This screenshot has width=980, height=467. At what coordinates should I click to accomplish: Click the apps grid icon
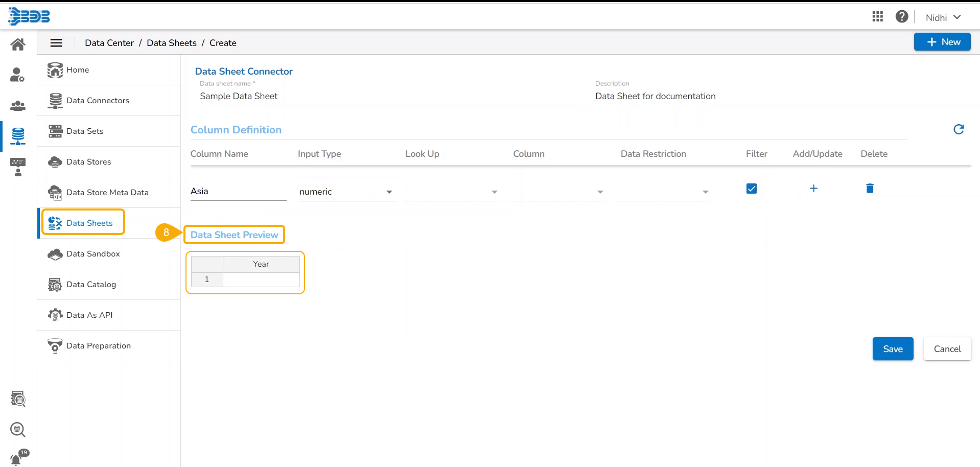point(877,17)
